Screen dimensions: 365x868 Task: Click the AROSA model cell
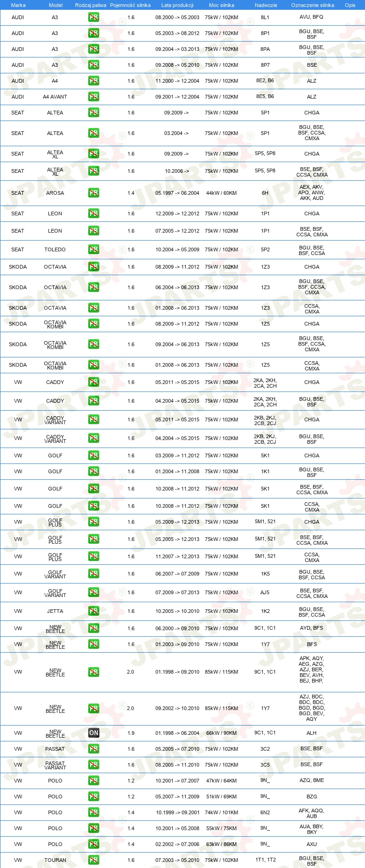point(55,193)
